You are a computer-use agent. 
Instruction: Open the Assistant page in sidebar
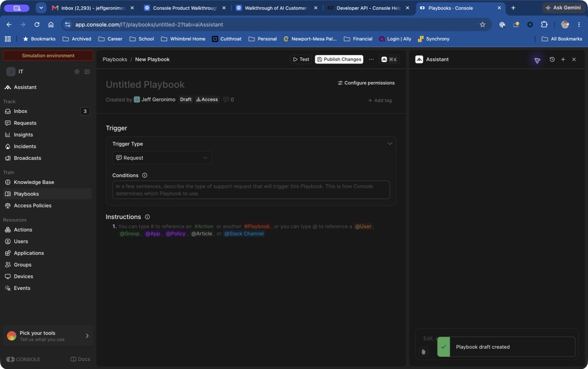[47, 87]
